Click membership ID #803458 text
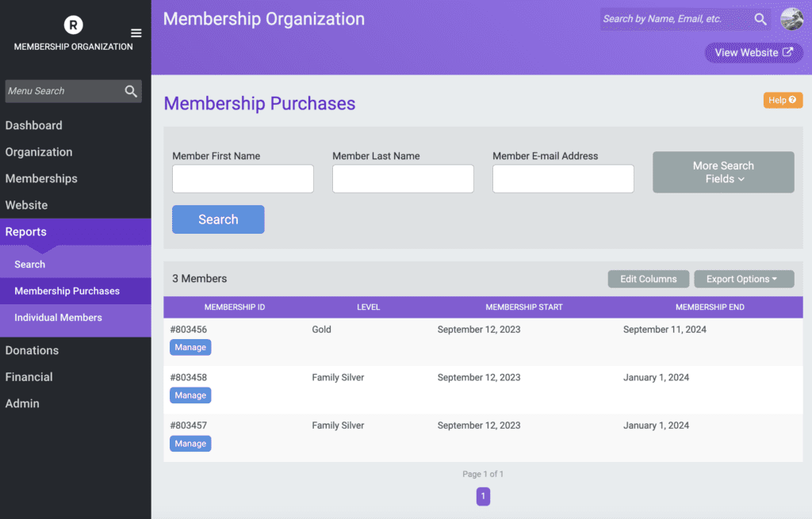812x519 pixels. tap(189, 378)
